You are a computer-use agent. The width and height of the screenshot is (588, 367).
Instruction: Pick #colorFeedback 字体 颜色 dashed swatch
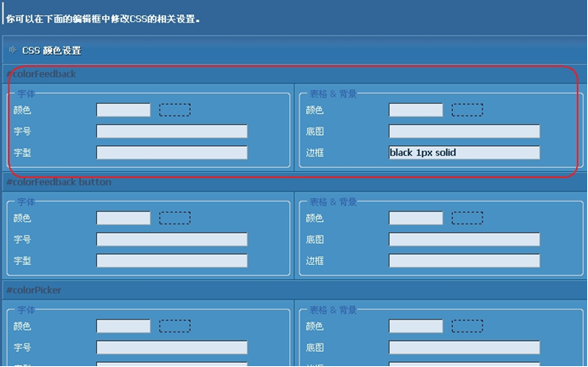click(175, 110)
